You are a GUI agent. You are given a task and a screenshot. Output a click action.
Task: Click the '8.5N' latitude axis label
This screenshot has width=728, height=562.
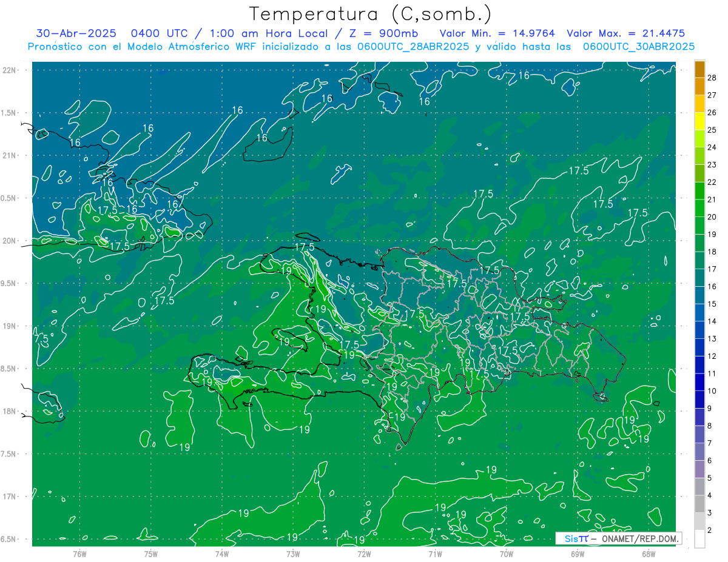7,369
